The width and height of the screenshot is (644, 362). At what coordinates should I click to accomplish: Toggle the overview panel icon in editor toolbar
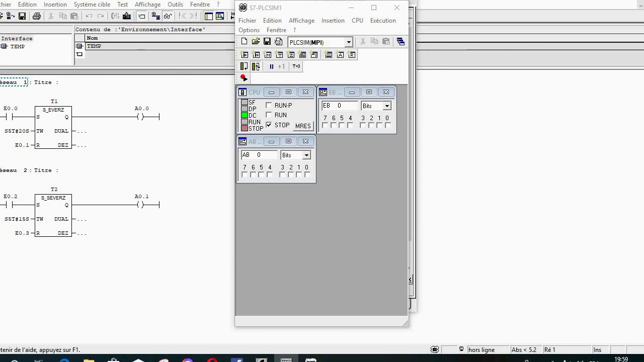coord(208,16)
